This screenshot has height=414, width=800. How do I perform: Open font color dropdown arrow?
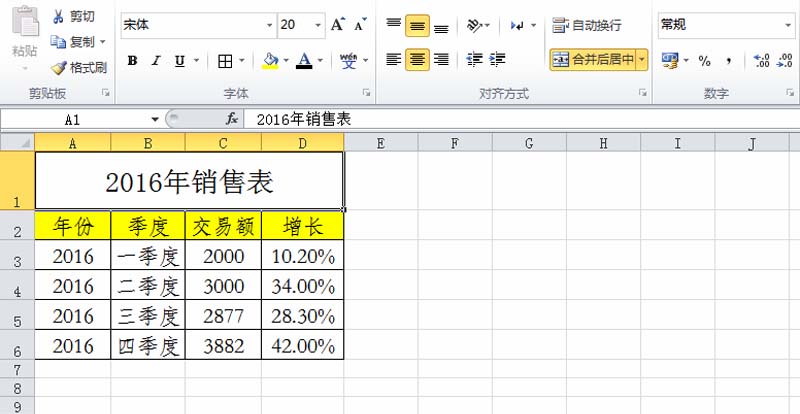coord(320,61)
